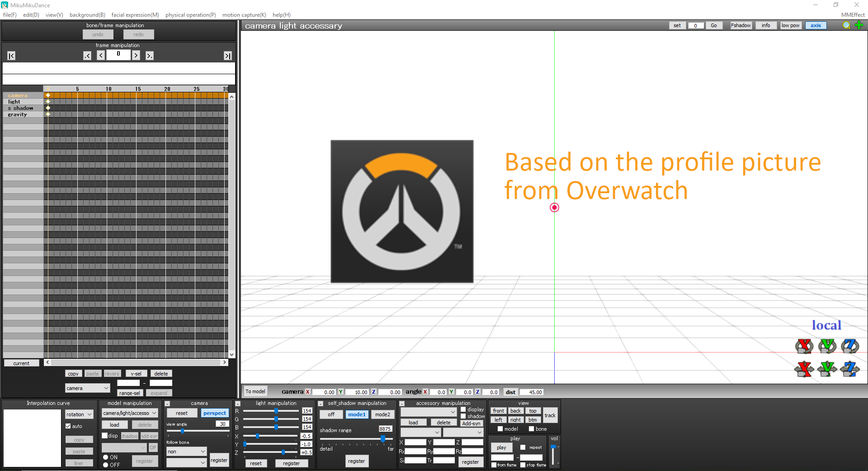
Task: Jump to the last frame button
Action: [x=228, y=56]
